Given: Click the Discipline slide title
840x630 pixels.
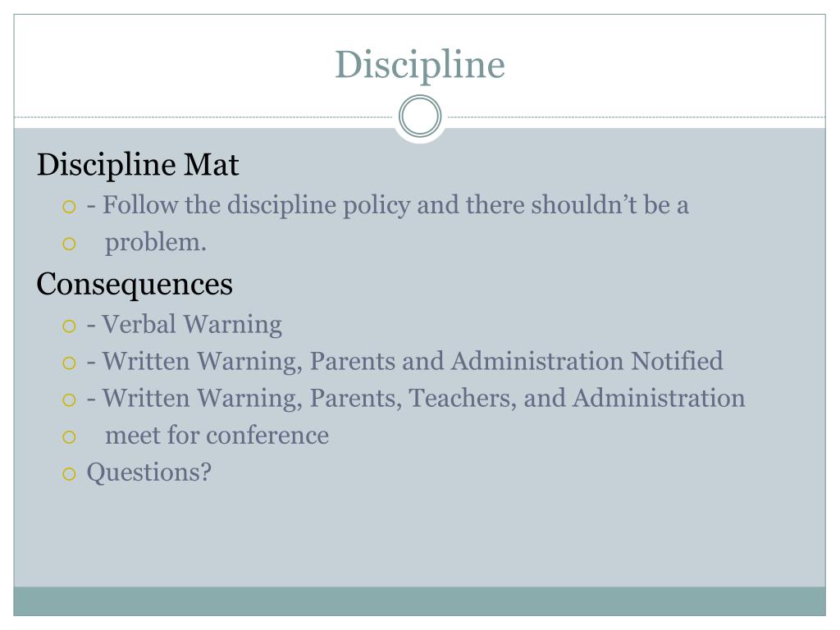Looking at the screenshot, I should coord(420,65).
